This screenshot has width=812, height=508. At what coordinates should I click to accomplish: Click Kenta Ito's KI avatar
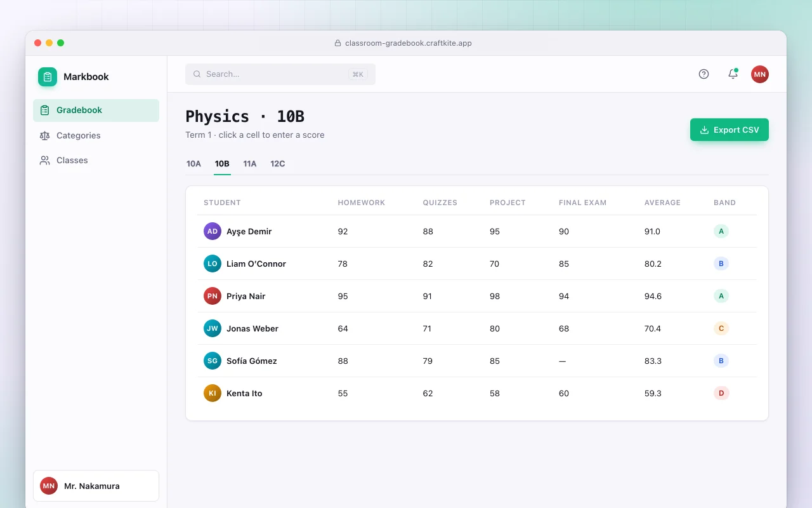point(213,393)
